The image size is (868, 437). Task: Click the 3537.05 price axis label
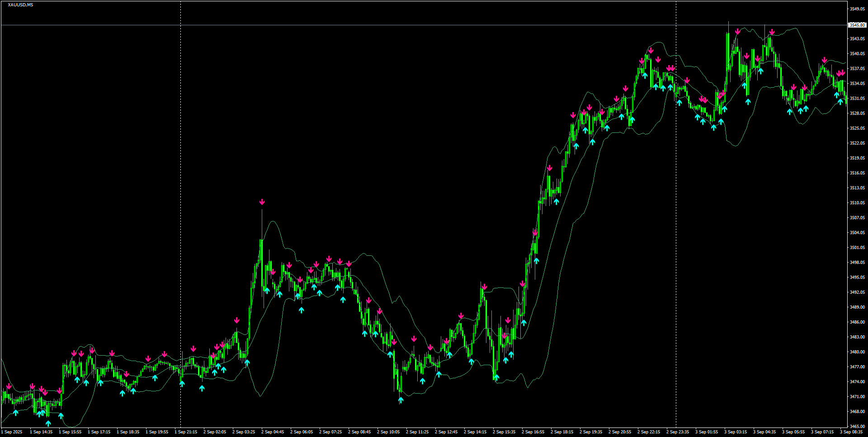pyautogui.click(x=857, y=69)
